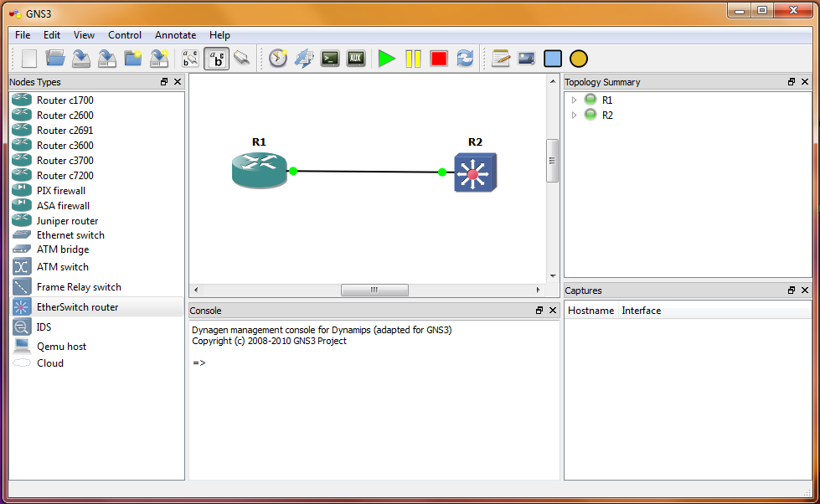Click the R2 EtherSwitch node on canvas

click(475, 172)
